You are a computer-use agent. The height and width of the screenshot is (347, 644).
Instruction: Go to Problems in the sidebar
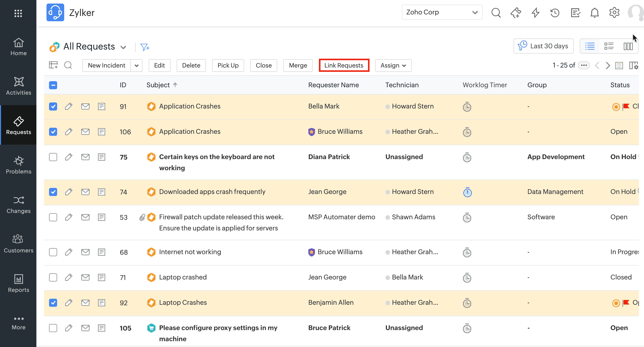click(x=18, y=165)
